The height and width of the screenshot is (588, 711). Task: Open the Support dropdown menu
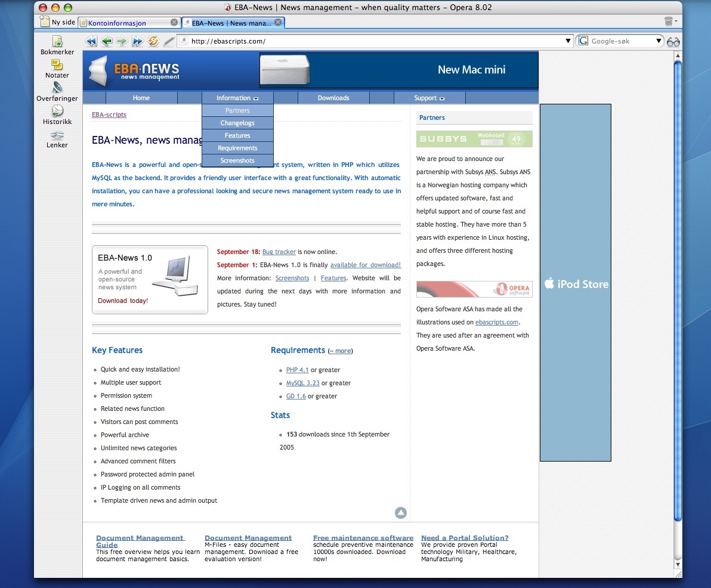[429, 98]
